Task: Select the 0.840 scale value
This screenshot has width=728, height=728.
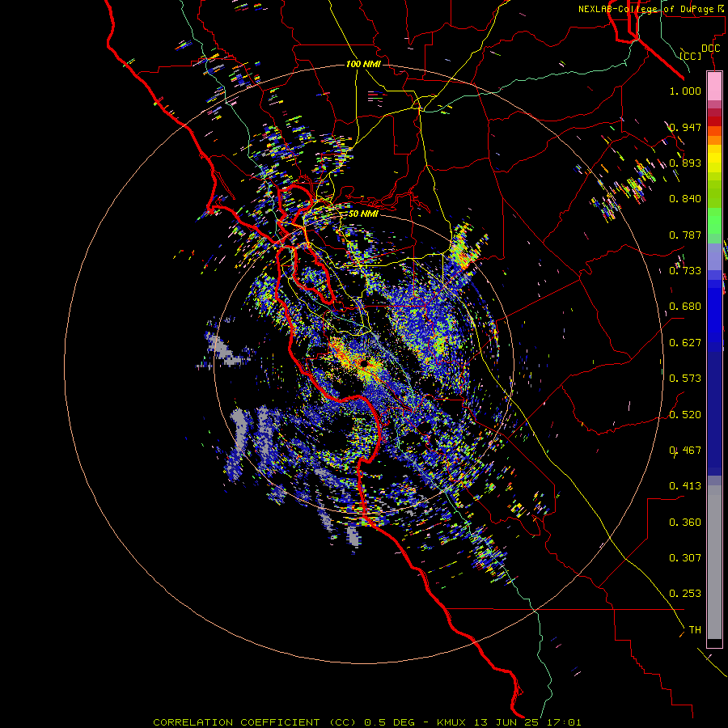Action: (685, 199)
